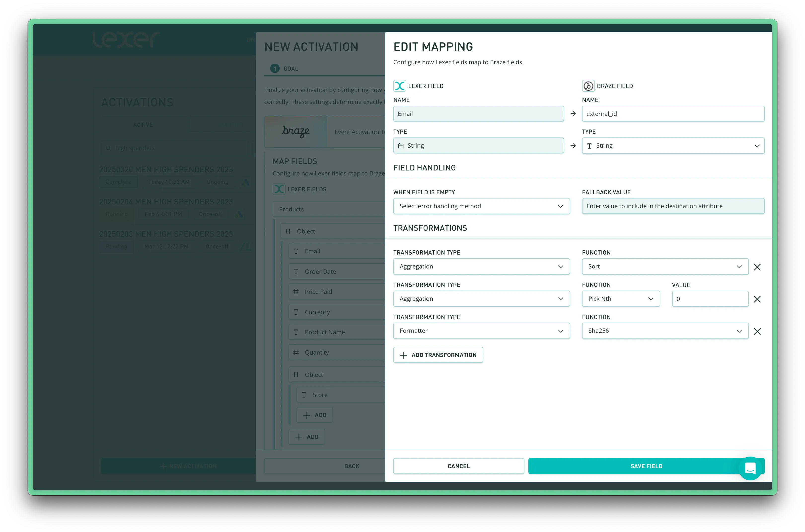Change the Formatter transformation type dropdown

point(481,331)
